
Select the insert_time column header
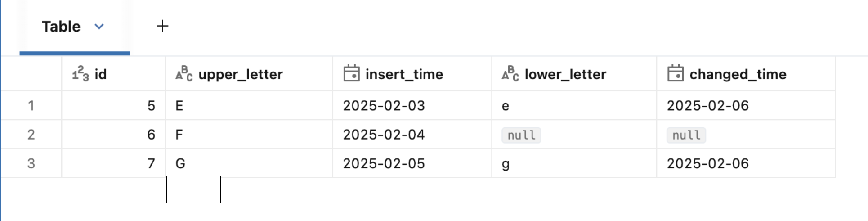pyautogui.click(x=404, y=74)
